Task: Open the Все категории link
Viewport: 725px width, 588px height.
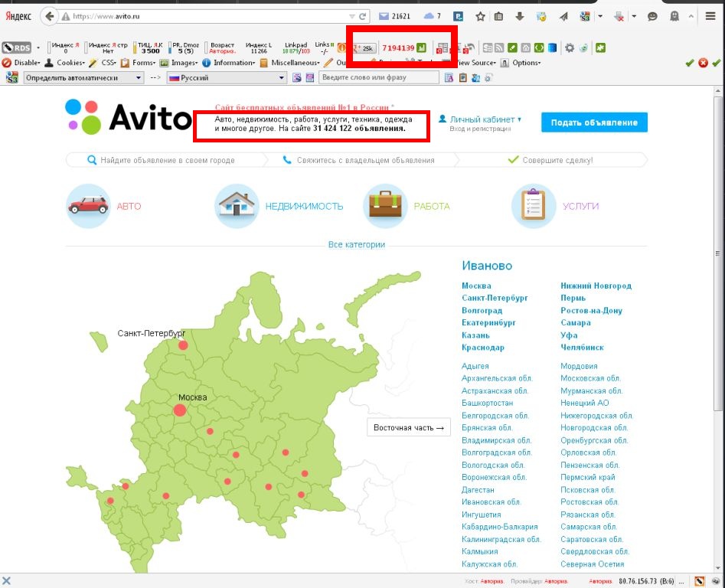Action: pos(356,245)
